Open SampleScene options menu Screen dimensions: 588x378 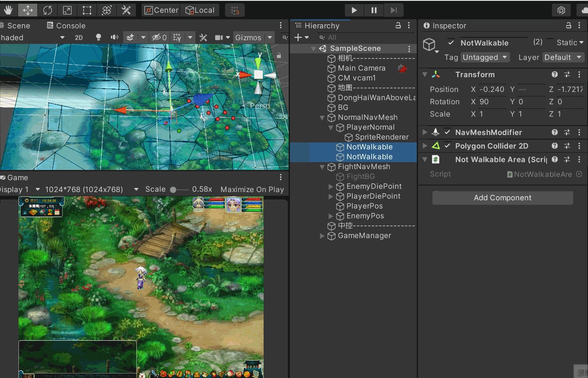click(x=409, y=48)
